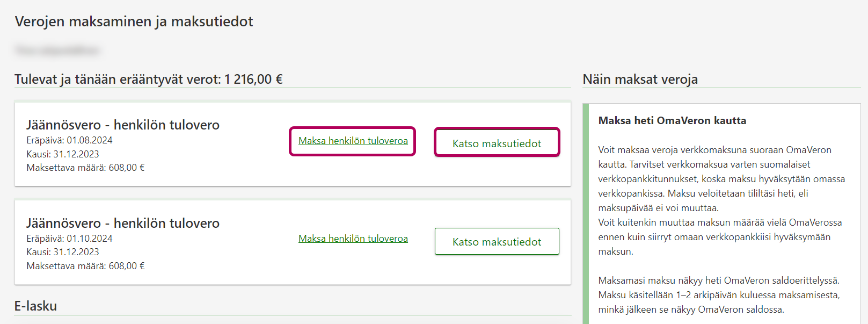Image resolution: width=868 pixels, height=324 pixels.
Task: Click 'Maksettava määrä: 608,00 €' in the first card
Action: click(x=85, y=168)
